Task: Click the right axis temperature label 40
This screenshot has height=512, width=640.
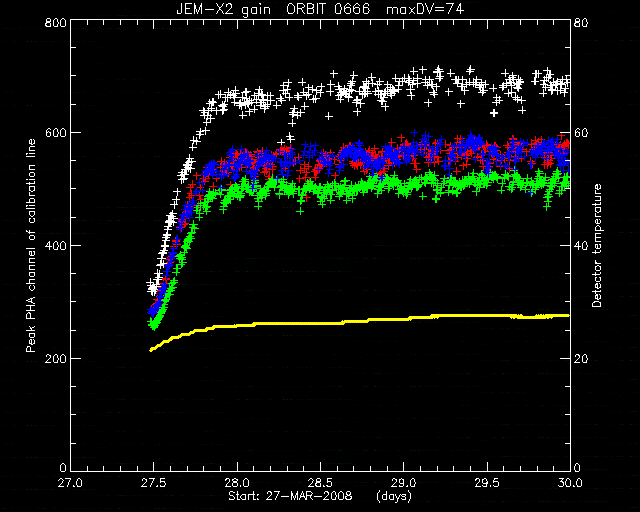Action: pos(581,245)
